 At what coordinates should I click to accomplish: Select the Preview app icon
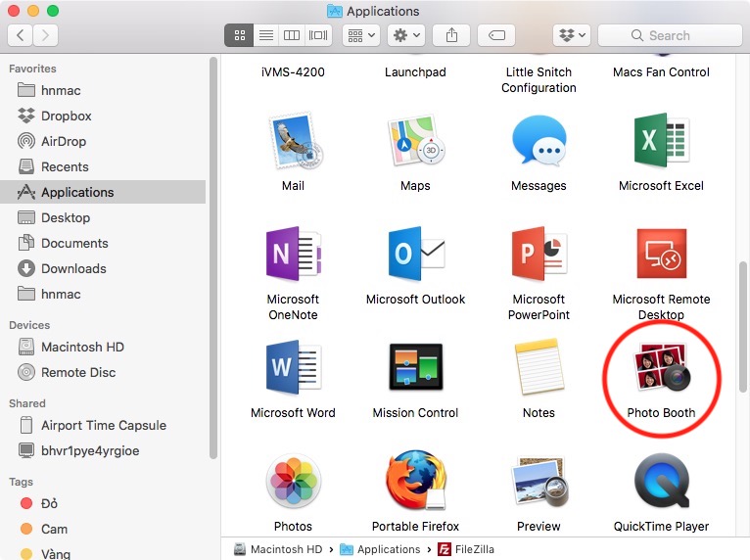[539, 481]
